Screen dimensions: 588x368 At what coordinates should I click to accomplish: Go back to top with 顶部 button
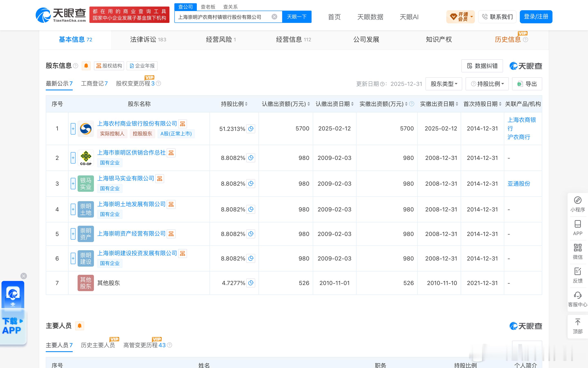(x=578, y=326)
